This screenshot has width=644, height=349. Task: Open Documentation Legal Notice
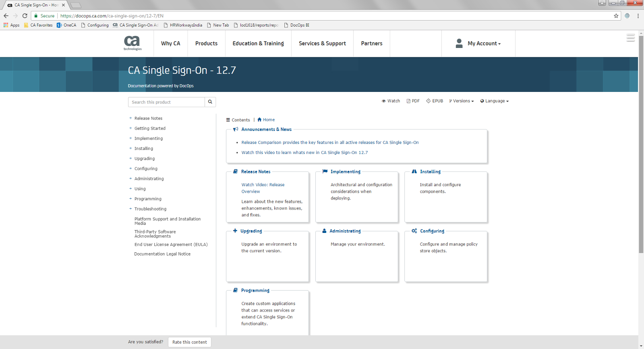pos(162,254)
